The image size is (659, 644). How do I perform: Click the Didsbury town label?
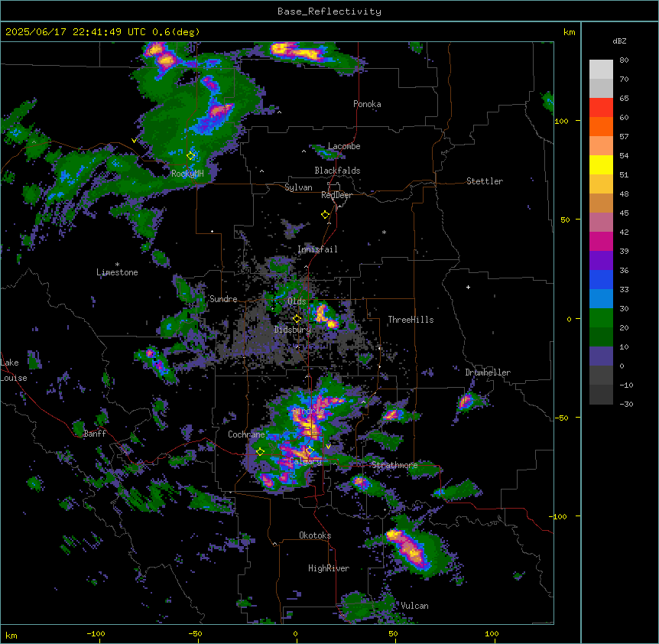pyautogui.click(x=293, y=330)
